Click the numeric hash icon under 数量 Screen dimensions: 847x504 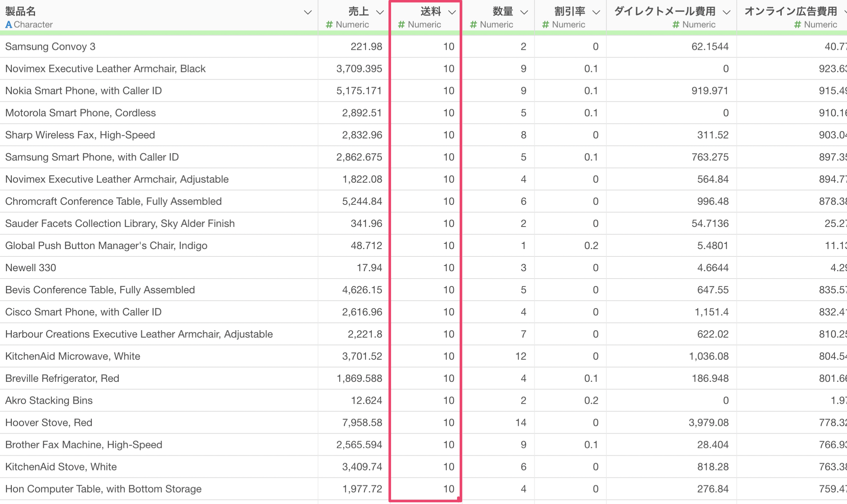pos(473,25)
